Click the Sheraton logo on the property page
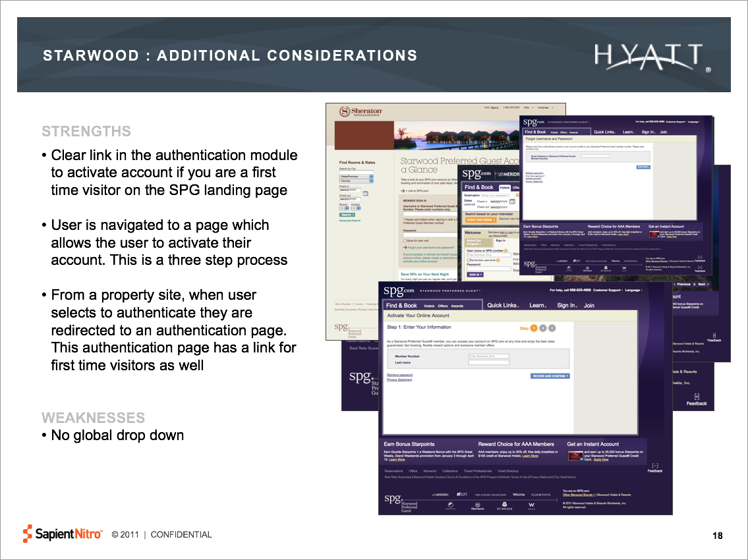The image size is (748, 560). pyautogui.click(x=360, y=112)
